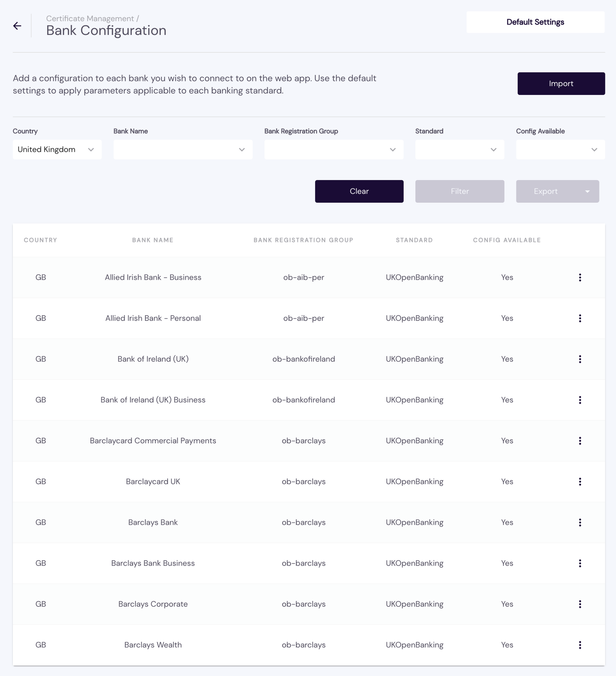Click the Export dropdown arrow

pos(587,191)
